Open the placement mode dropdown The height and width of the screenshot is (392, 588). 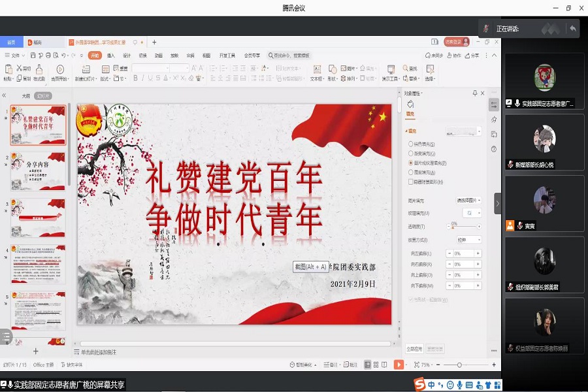(x=470, y=240)
